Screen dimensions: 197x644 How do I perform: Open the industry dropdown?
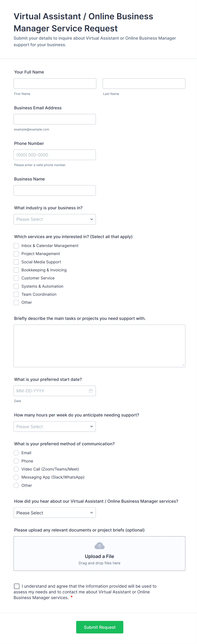tap(54, 219)
